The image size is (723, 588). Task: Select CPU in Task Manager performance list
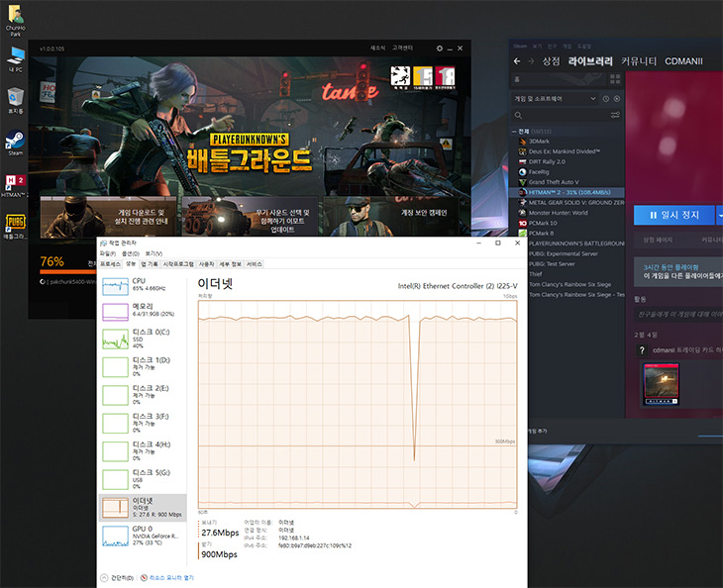coord(143,286)
